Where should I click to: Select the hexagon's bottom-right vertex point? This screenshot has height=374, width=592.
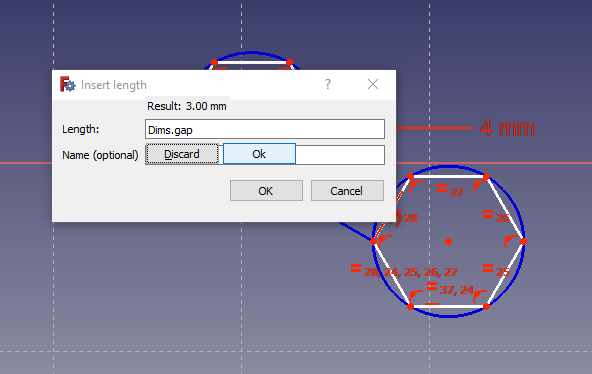point(486,306)
